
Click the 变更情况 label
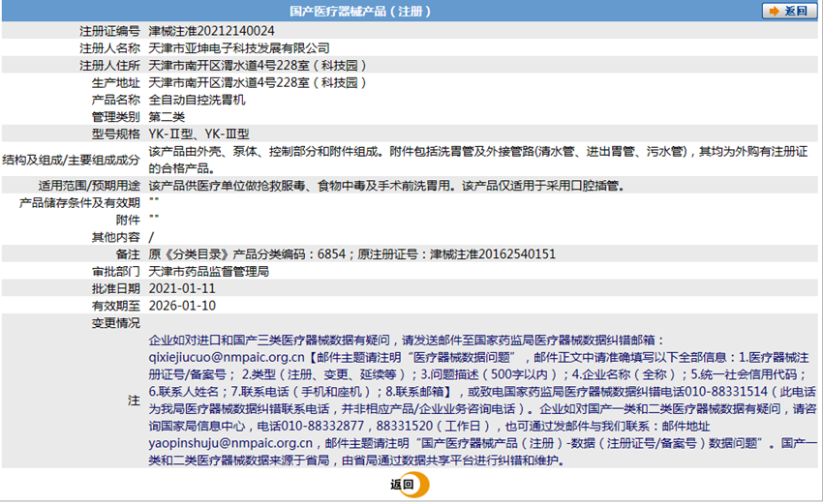pos(116,323)
